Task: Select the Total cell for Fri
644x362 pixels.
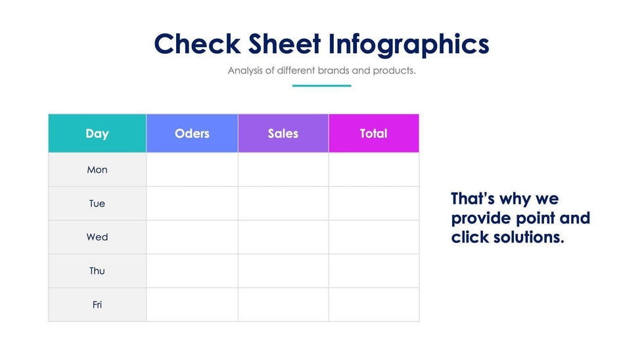Action: 373,305
